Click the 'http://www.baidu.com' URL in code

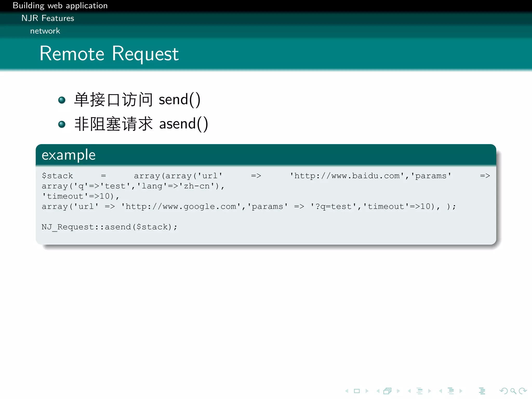point(347,176)
